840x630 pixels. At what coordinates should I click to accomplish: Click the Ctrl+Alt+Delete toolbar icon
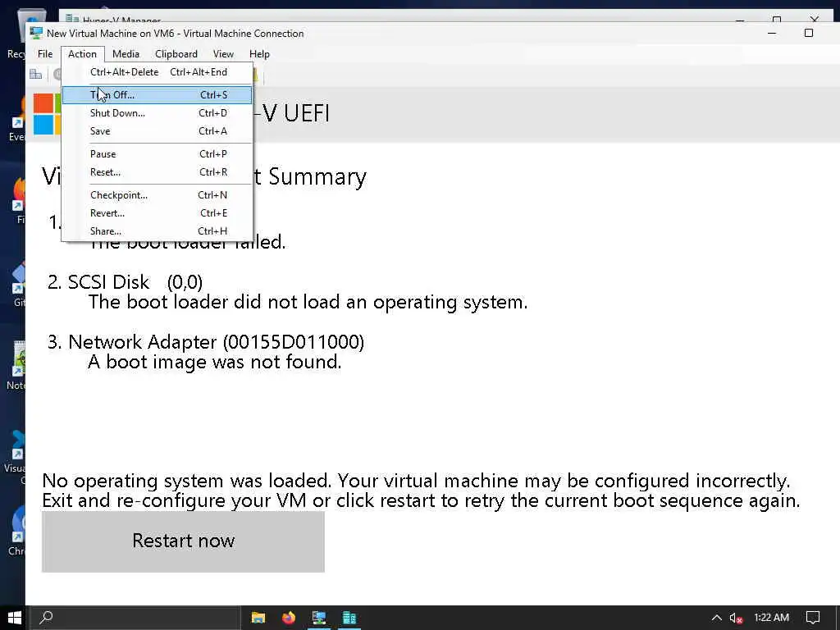coord(35,75)
